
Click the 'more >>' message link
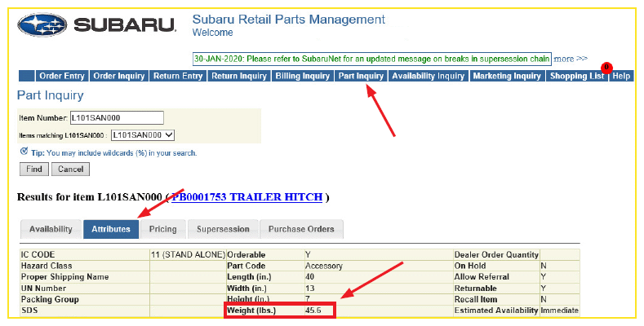coord(571,59)
